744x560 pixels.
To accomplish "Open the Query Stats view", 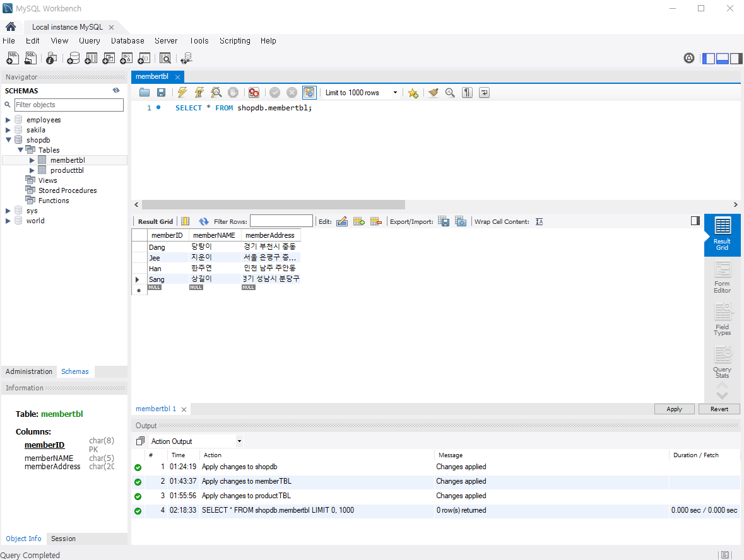I will pyautogui.click(x=722, y=362).
